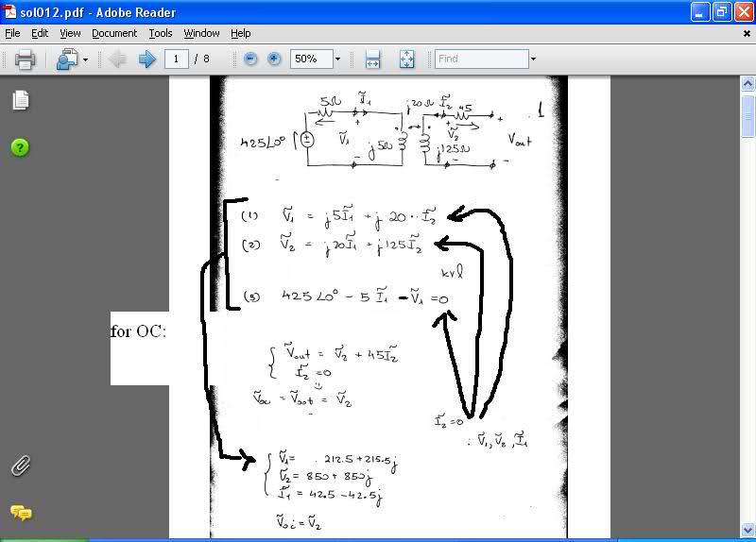The height and width of the screenshot is (542, 756).
Task: Select Fit Full Page icon
Action: point(406,59)
